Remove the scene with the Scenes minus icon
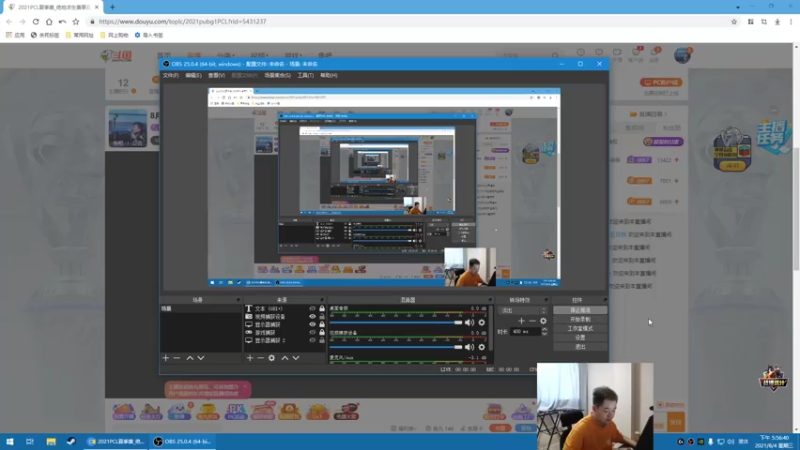 (177, 358)
